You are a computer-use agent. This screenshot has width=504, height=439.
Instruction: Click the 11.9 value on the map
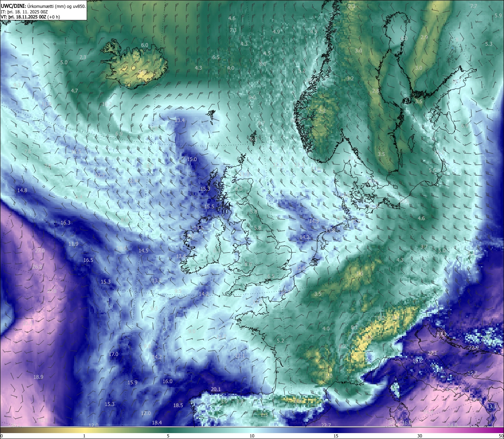click(73, 244)
